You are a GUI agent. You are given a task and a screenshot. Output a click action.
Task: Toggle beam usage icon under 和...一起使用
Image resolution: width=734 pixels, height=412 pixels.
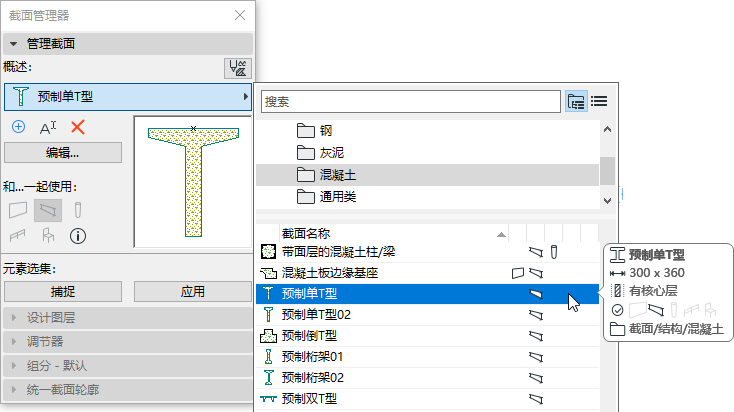(x=48, y=210)
